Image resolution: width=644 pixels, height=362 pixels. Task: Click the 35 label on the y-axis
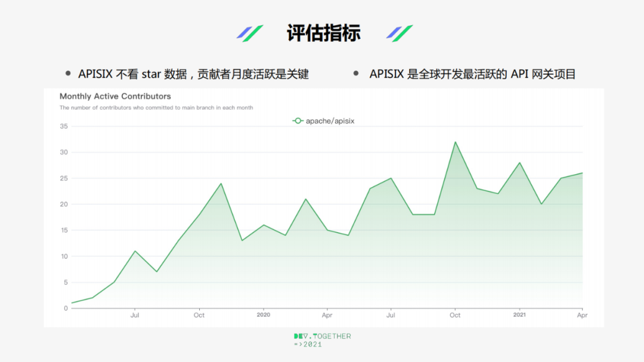pos(64,126)
